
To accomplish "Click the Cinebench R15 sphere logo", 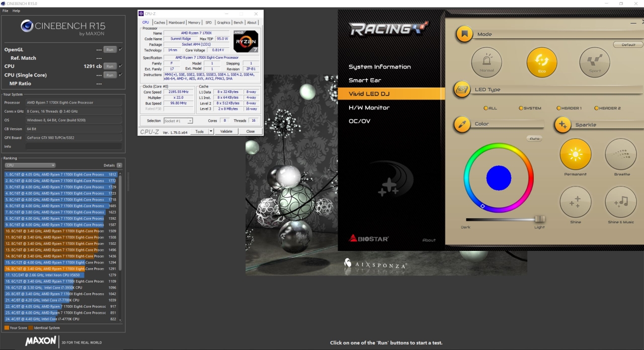I will pyautogui.click(x=27, y=26).
